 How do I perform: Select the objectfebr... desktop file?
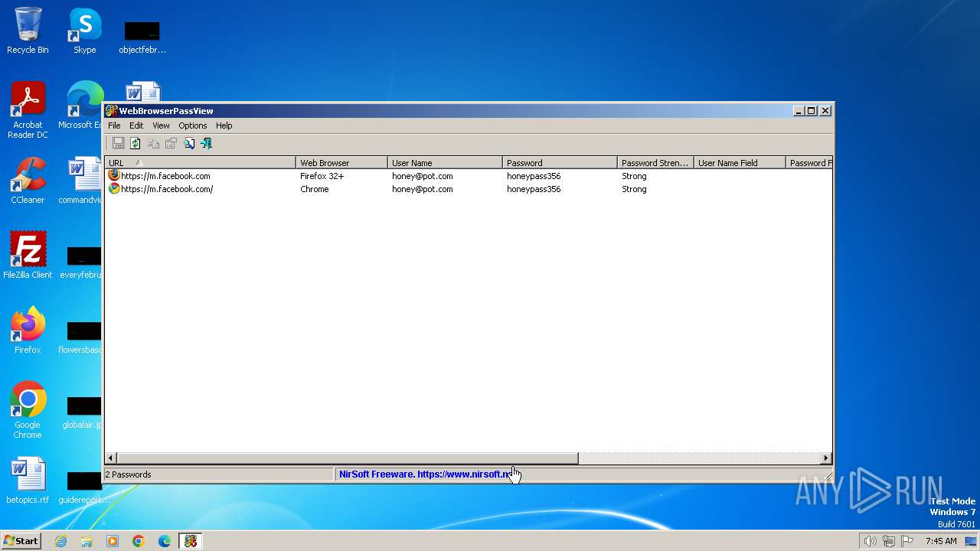coord(142,36)
